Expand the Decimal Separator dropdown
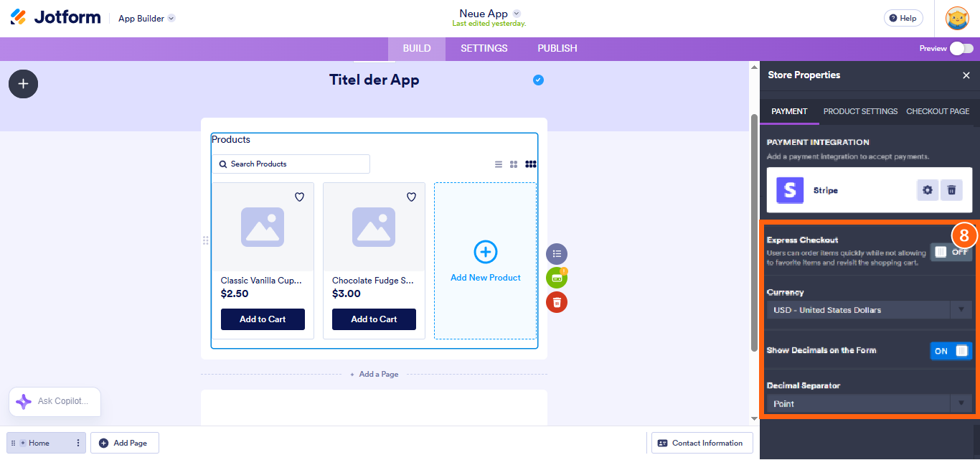Viewport: 980px width, 460px height. pyautogui.click(x=869, y=403)
